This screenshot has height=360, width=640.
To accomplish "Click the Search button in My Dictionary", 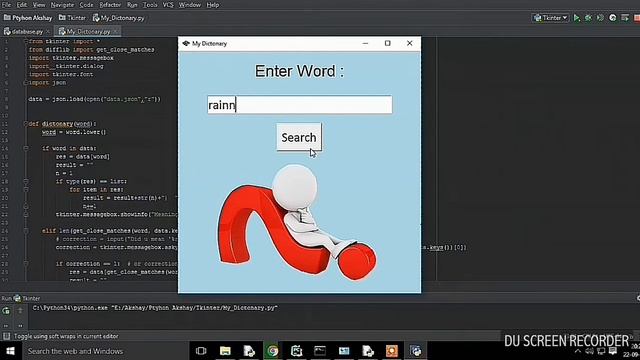I will point(299,137).
